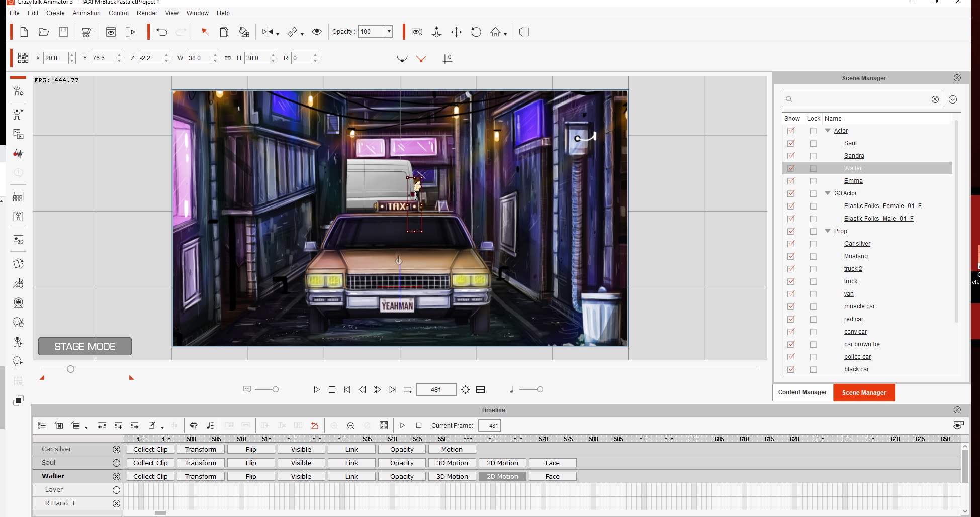Open the home view dropdown arrow
Viewport: 980px width, 517px height.
pyautogui.click(x=505, y=34)
